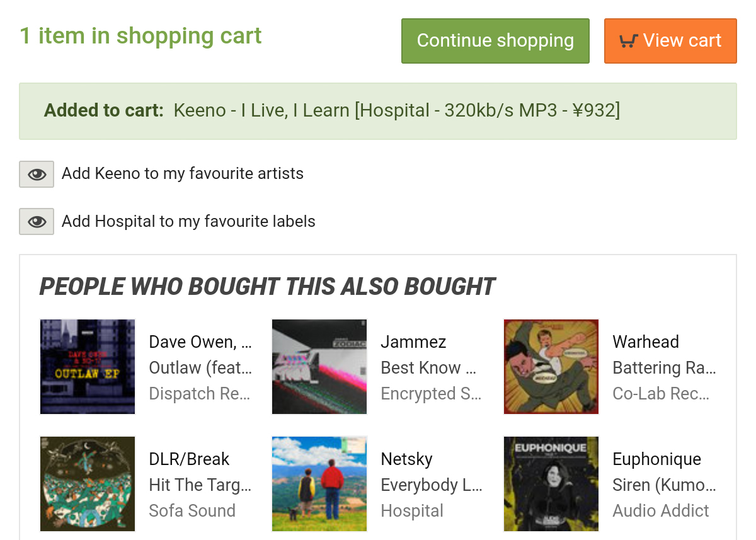Open the Audio Addict label link
The image size is (756, 540).
tap(661, 511)
